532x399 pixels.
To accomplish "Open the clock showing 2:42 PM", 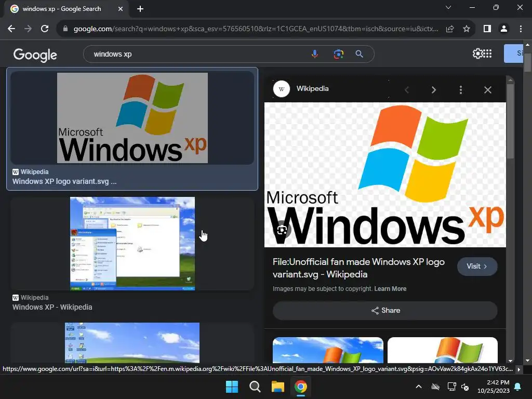I will pos(494,387).
